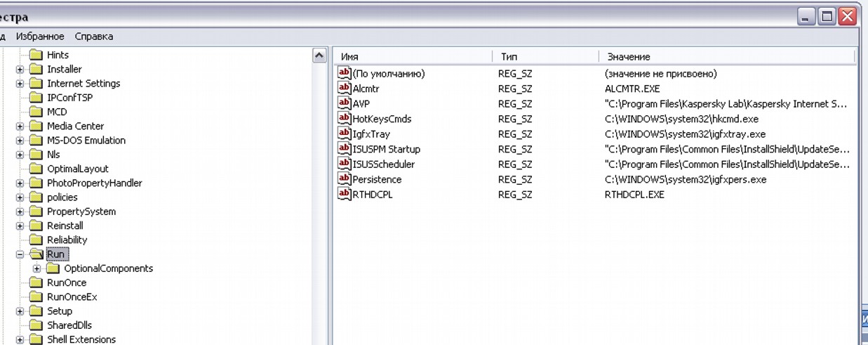Click the HotKeysCmds value icon
The height and width of the screenshot is (345, 868).
point(344,119)
